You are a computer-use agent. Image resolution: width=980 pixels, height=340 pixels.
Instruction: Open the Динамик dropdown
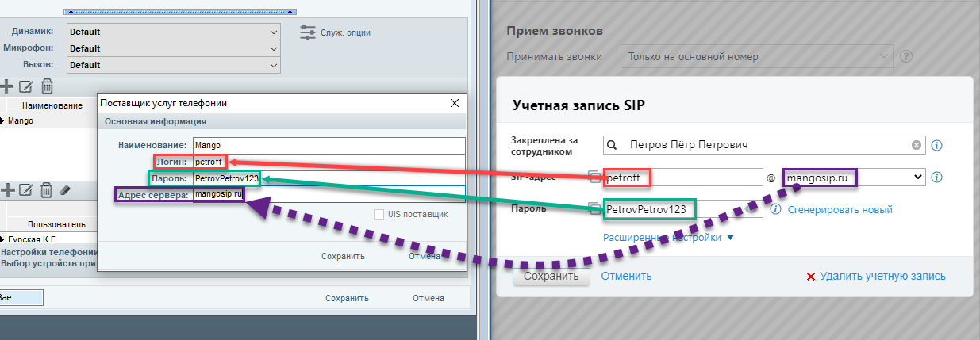click(x=173, y=32)
